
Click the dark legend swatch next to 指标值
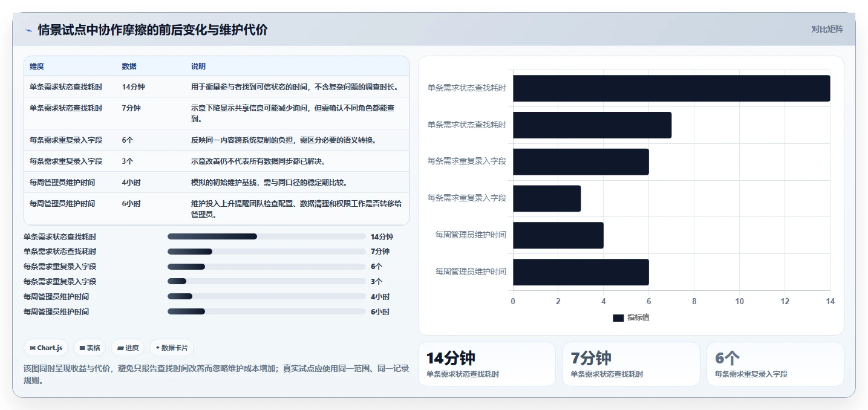click(618, 317)
